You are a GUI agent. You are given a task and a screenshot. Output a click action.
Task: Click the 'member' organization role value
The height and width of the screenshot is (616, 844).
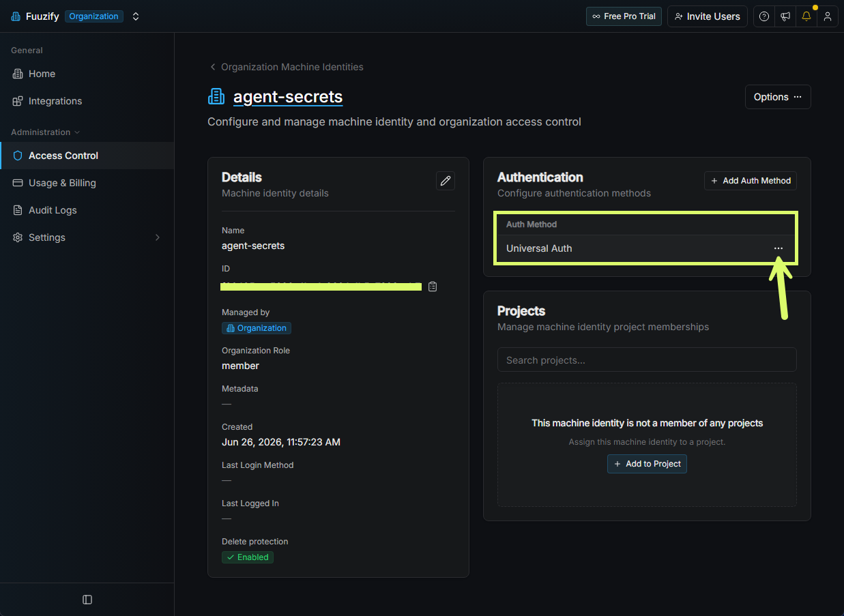[241, 366]
